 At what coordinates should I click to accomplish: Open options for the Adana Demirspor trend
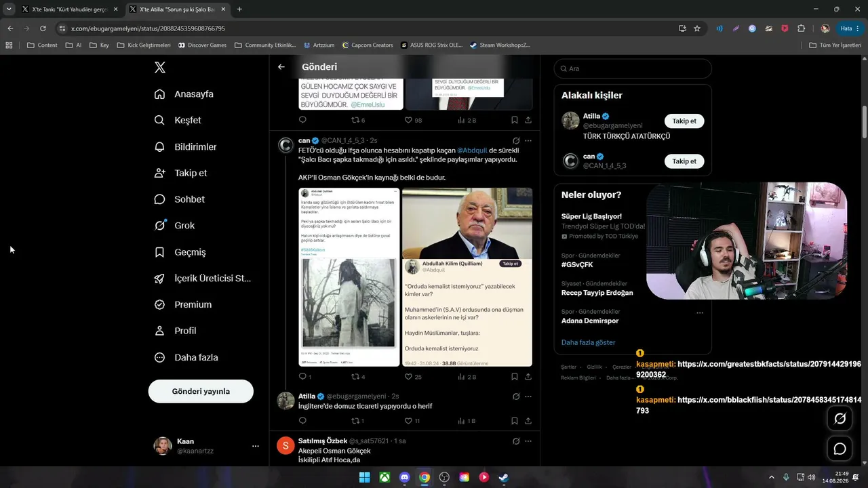700,312
